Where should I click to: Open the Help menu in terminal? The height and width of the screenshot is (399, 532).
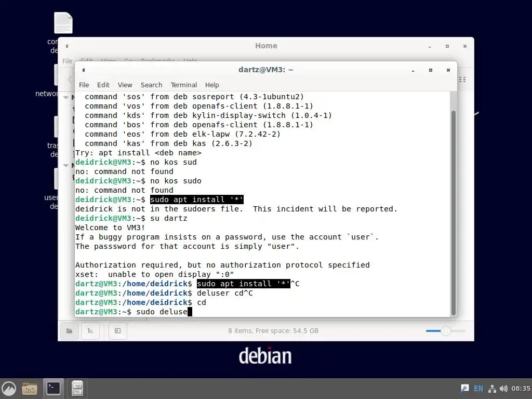click(212, 85)
